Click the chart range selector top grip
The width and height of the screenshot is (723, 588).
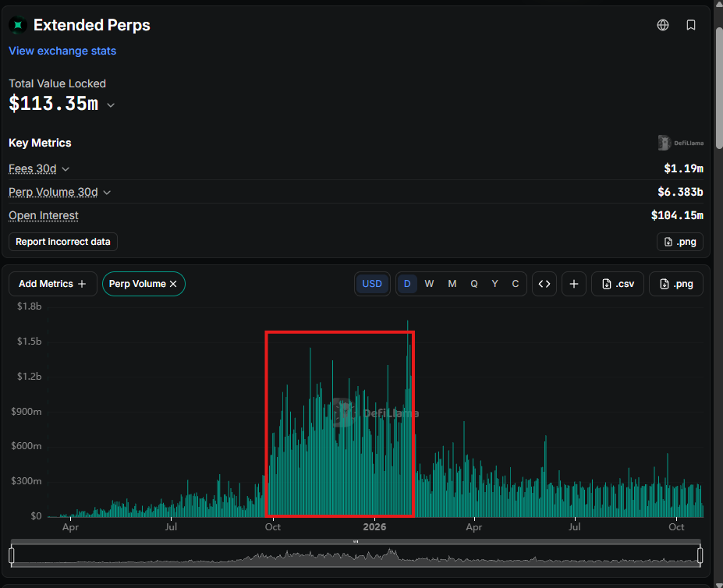pos(356,541)
